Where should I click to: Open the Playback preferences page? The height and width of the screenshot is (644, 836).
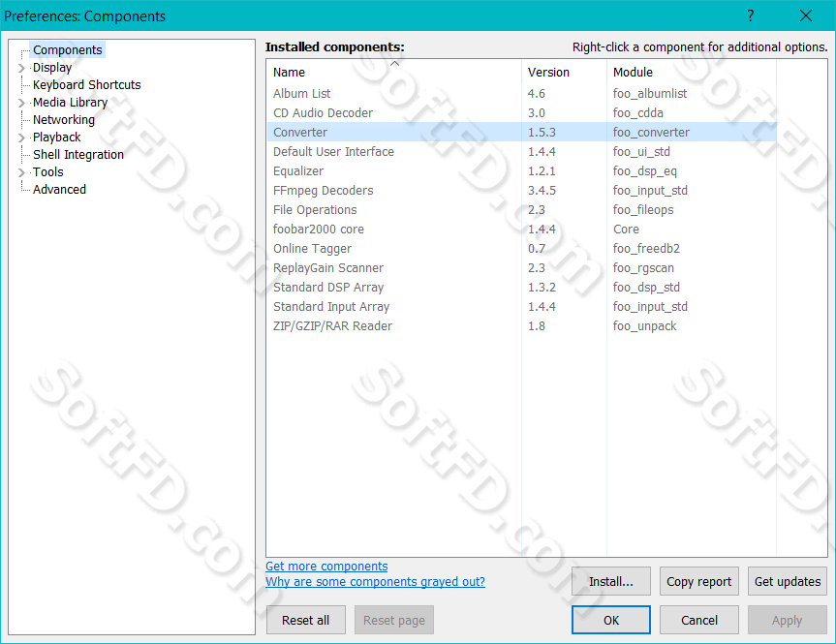click(56, 137)
